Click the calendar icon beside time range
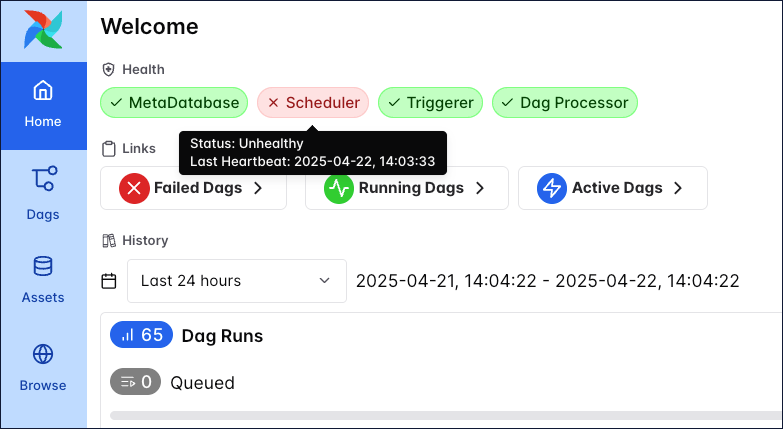783x429 pixels. [109, 281]
